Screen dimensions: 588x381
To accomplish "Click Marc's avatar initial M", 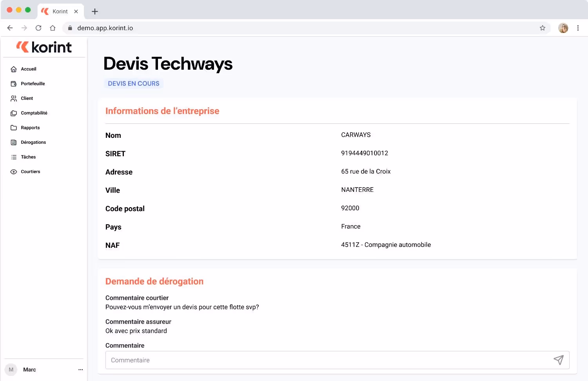I will 11,370.
